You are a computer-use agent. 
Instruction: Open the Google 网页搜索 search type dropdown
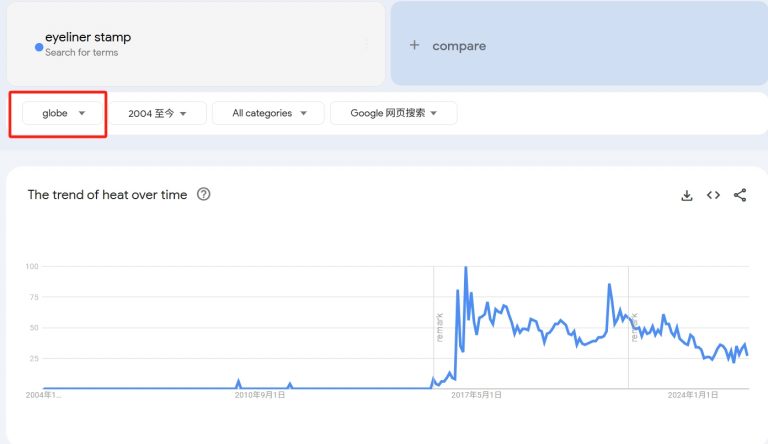pos(394,113)
